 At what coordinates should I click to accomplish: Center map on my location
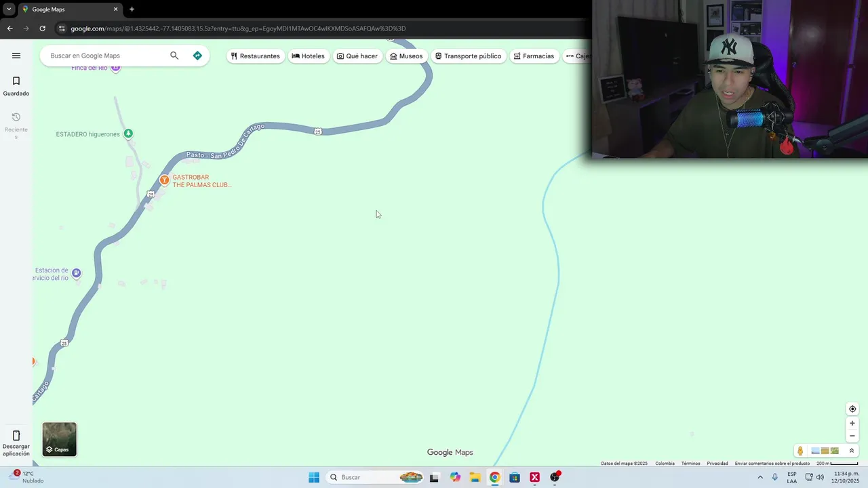coord(852,409)
